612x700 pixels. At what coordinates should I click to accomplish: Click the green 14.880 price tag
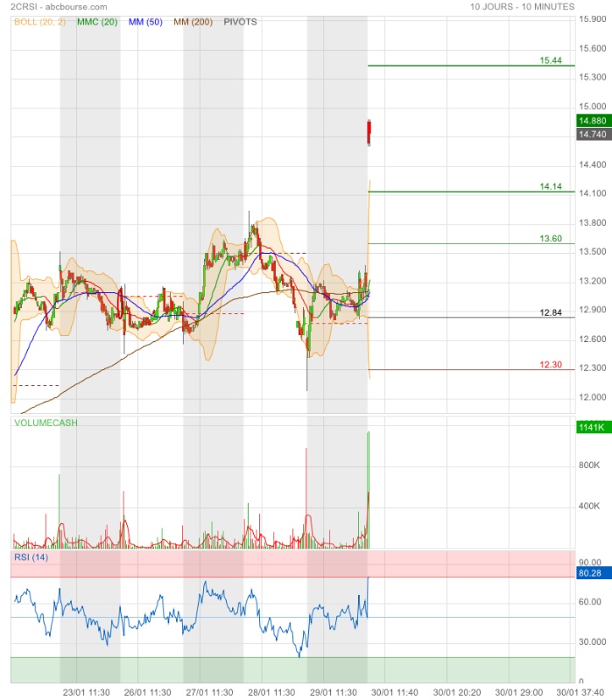[x=592, y=121]
